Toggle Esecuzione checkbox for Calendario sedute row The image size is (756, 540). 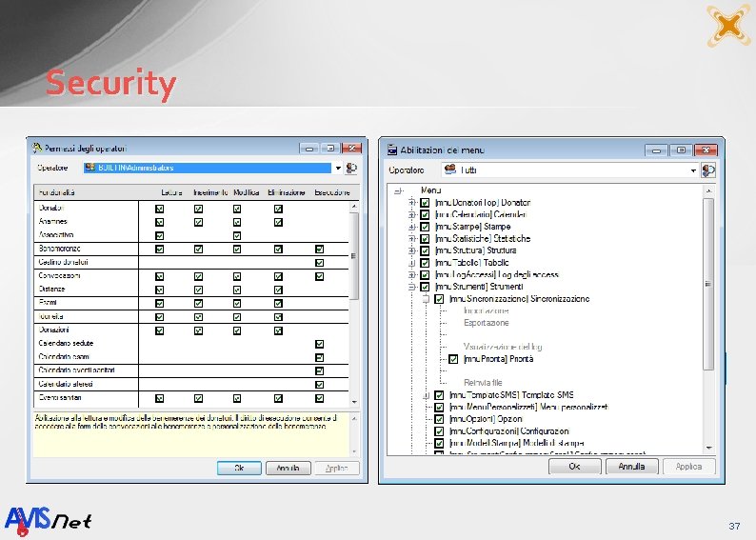tap(319, 344)
